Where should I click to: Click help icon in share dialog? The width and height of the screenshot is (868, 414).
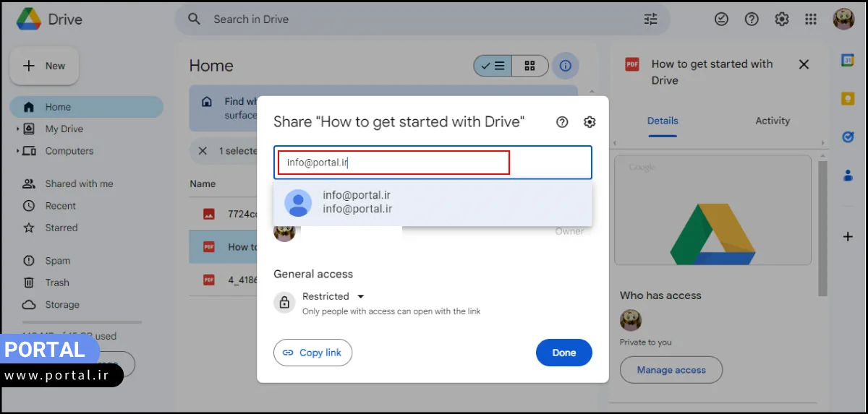(x=562, y=122)
